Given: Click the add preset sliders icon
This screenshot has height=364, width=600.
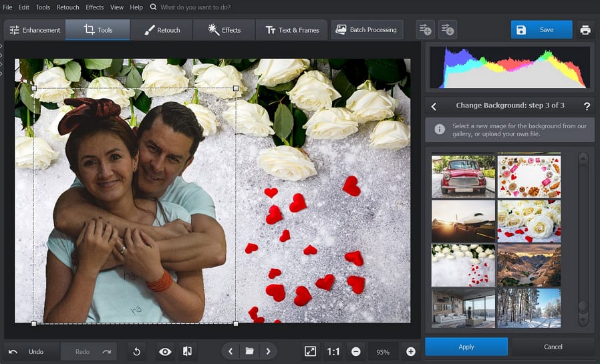Looking at the screenshot, I should coord(425,29).
